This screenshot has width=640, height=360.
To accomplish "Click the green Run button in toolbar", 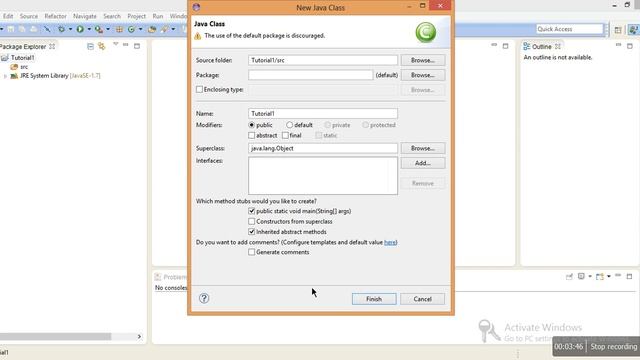I will tap(80, 29).
